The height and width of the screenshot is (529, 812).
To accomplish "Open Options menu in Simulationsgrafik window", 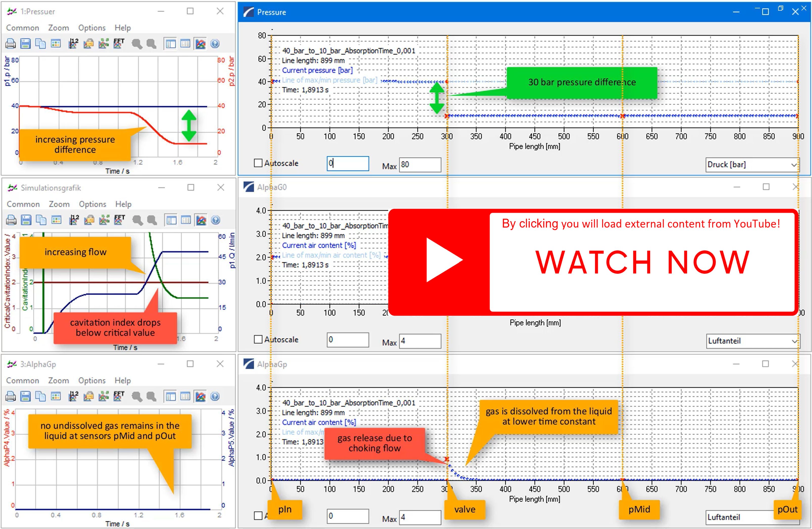I will click(92, 204).
